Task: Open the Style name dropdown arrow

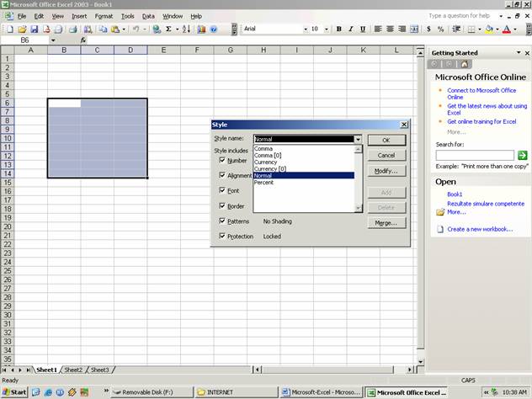Action: 358,139
